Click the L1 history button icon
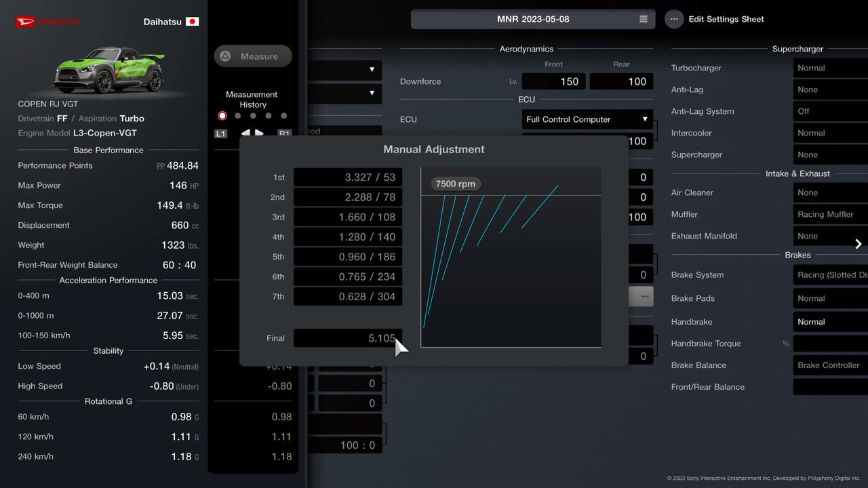The width and height of the screenshot is (868, 488). 220,134
